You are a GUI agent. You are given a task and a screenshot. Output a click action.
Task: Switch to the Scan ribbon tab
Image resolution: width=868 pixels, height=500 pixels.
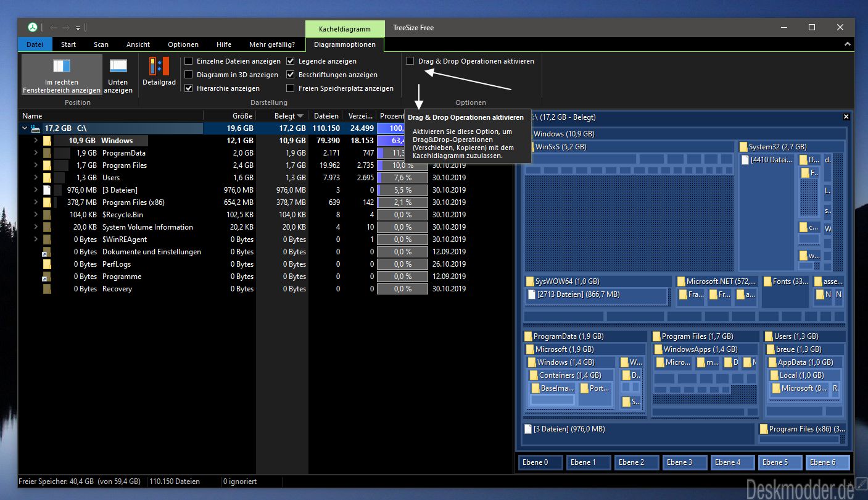(x=101, y=44)
